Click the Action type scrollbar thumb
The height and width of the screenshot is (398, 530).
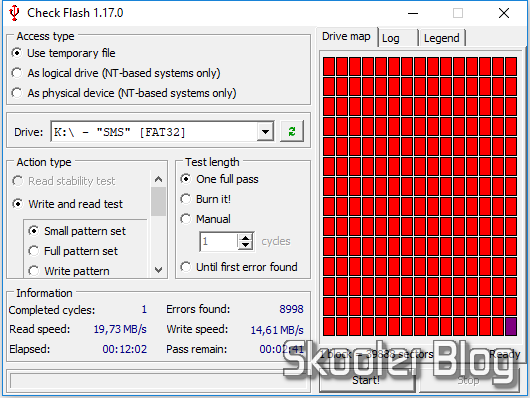[158, 201]
